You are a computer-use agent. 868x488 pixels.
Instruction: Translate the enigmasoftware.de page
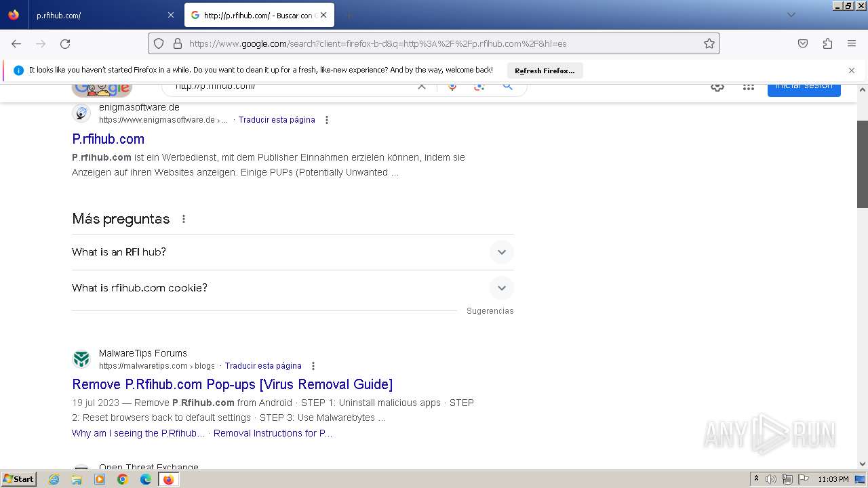click(277, 120)
